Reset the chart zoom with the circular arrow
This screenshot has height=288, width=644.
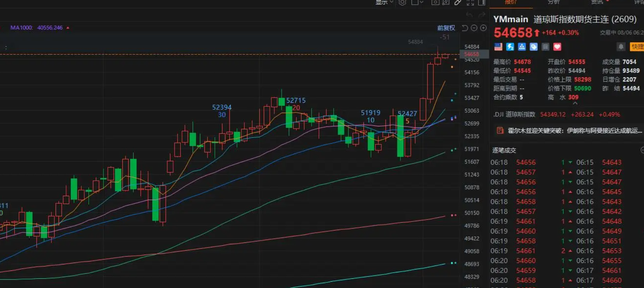tap(465, 28)
